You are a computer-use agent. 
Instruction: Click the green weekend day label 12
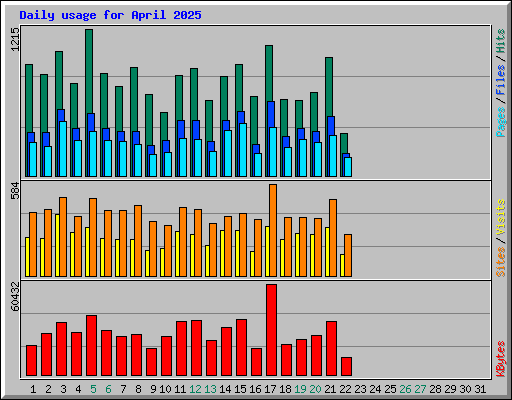[x=195, y=389]
